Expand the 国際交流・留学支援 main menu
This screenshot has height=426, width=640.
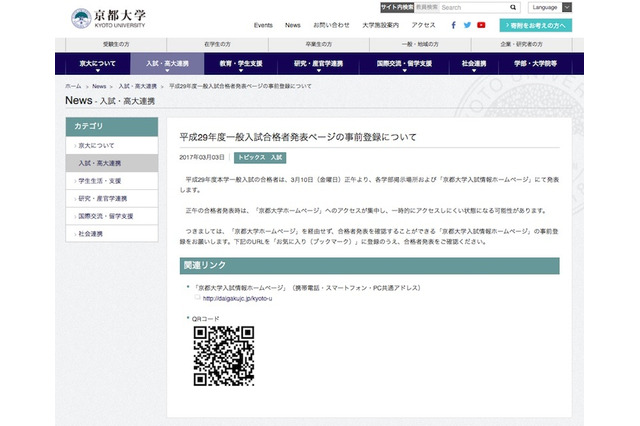pos(404,64)
